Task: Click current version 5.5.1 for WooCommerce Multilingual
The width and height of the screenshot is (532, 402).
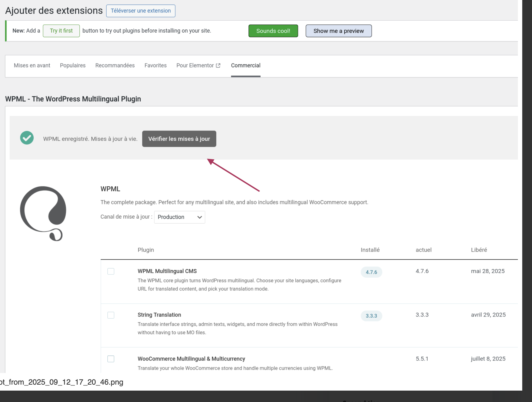Action: coord(422,359)
